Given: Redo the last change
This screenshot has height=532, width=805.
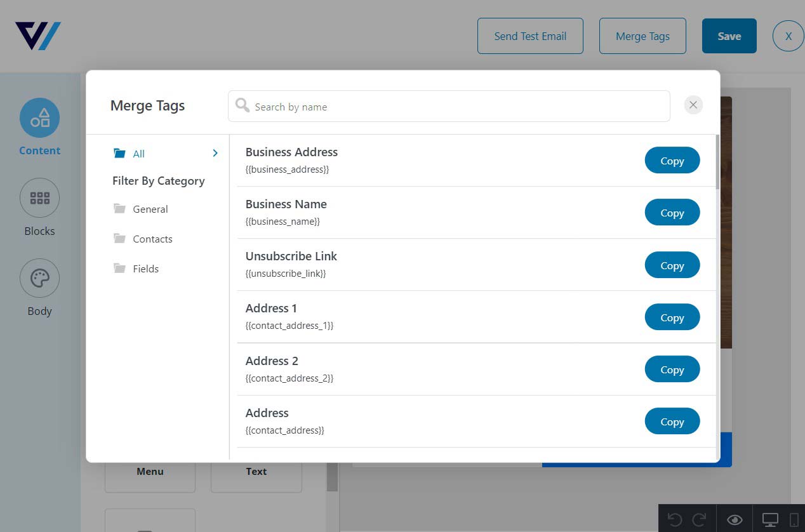Looking at the screenshot, I should (x=700, y=519).
